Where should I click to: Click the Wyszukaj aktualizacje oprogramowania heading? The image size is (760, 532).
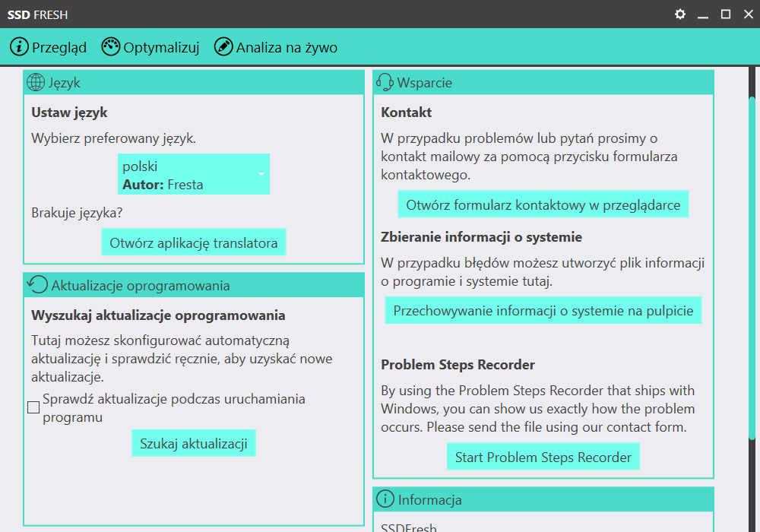tap(158, 315)
